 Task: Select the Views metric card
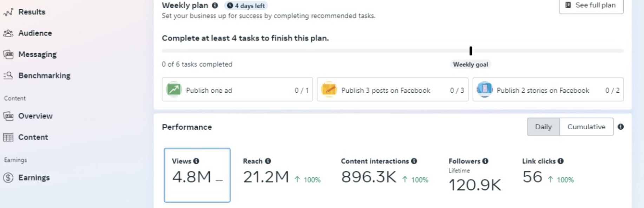197,175
